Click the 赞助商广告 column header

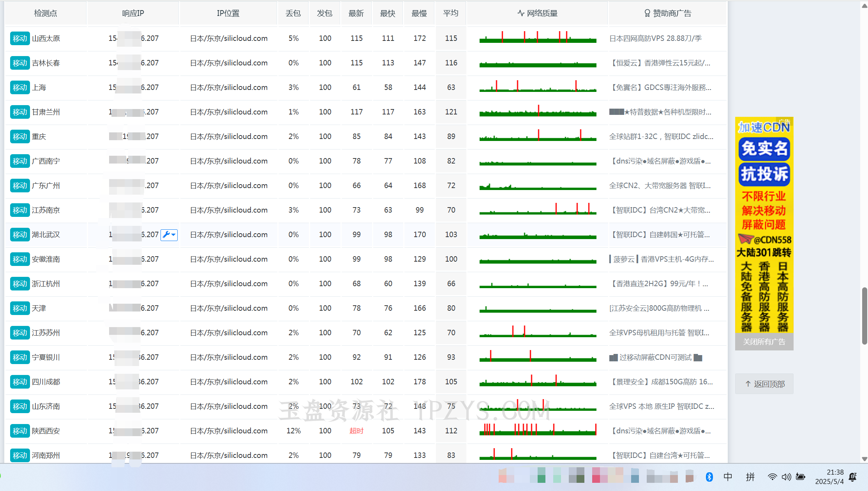[668, 13]
